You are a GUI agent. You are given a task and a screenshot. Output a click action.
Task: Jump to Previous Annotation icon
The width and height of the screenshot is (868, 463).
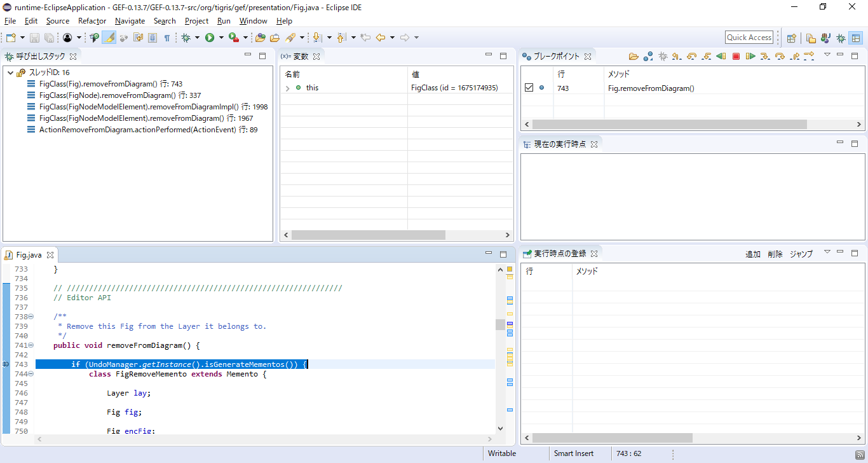tap(341, 38)
